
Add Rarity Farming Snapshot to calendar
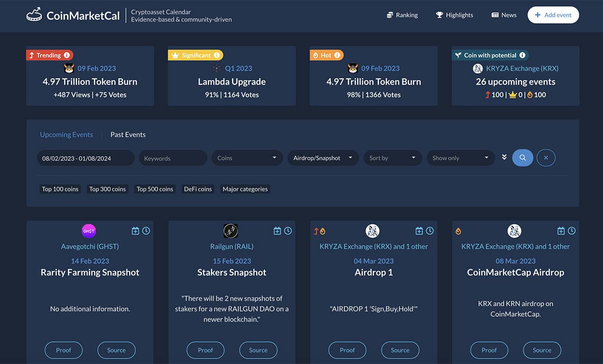(x=135, y=231)
